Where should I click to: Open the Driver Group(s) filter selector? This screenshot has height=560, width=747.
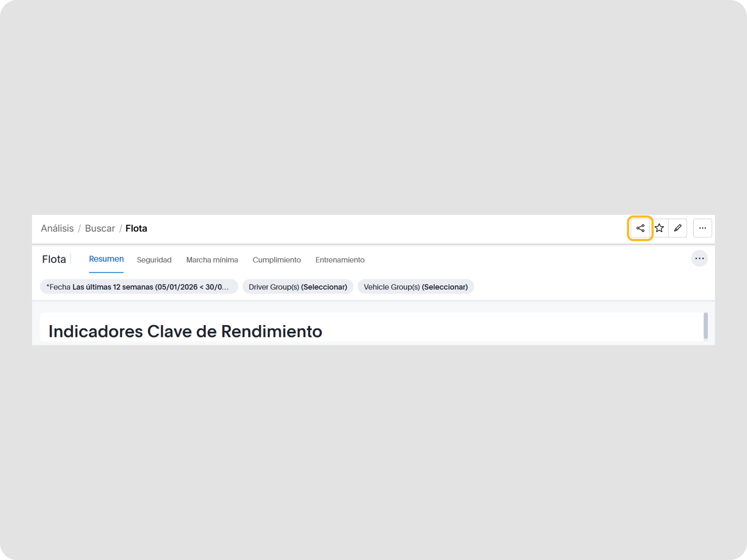coord(297,287)
